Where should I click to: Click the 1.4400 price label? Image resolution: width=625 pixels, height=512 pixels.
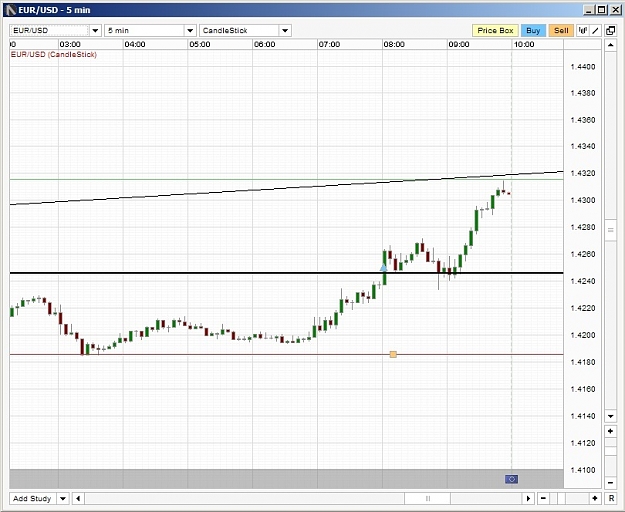point(583,67)
